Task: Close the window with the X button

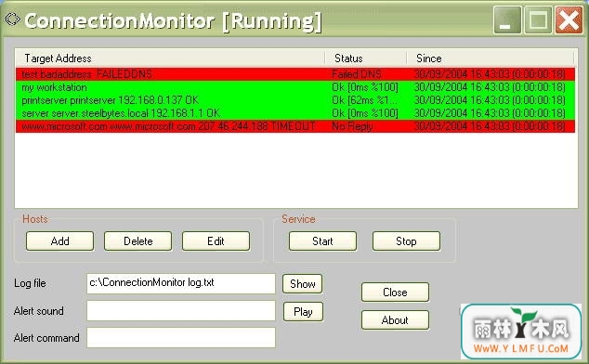Action: [569, 19]
